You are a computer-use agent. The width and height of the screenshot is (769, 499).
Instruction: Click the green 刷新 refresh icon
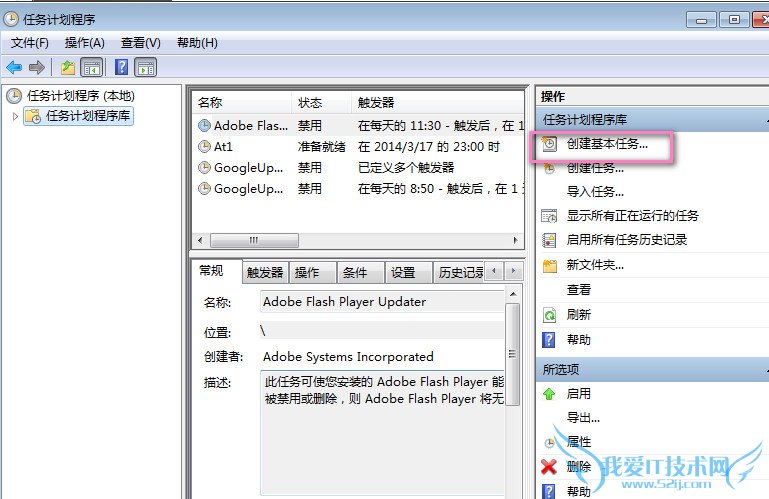point(549,315)
